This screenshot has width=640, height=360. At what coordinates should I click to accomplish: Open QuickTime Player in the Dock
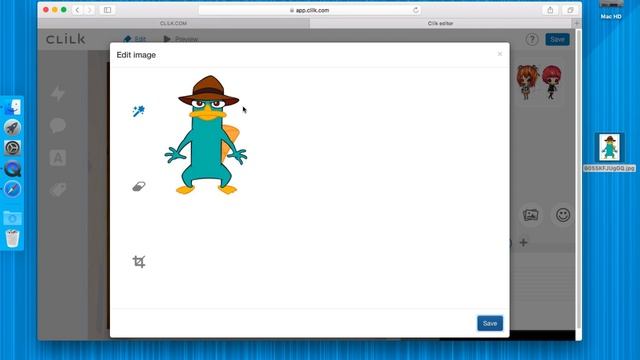click(x=12, y=169)
